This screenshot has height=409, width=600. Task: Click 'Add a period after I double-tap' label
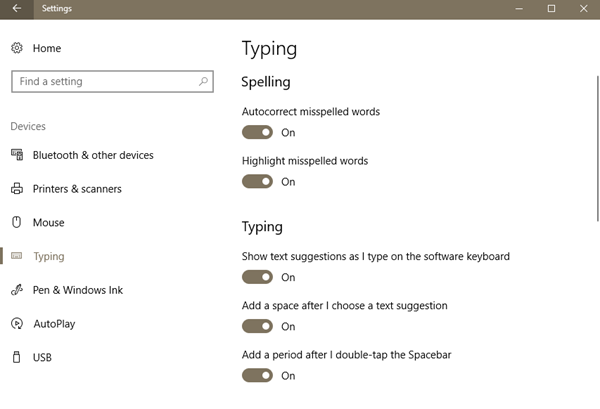[346, 355]
